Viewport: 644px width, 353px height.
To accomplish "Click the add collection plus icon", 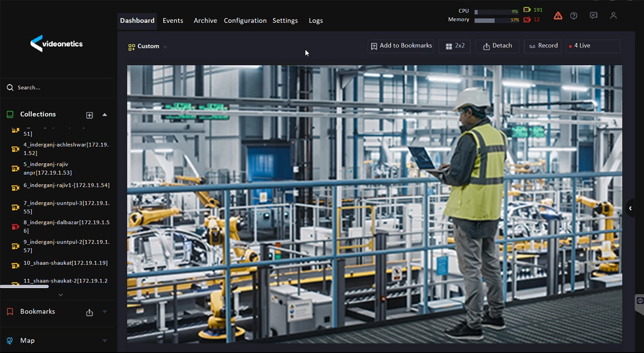I will click(89, 115).
